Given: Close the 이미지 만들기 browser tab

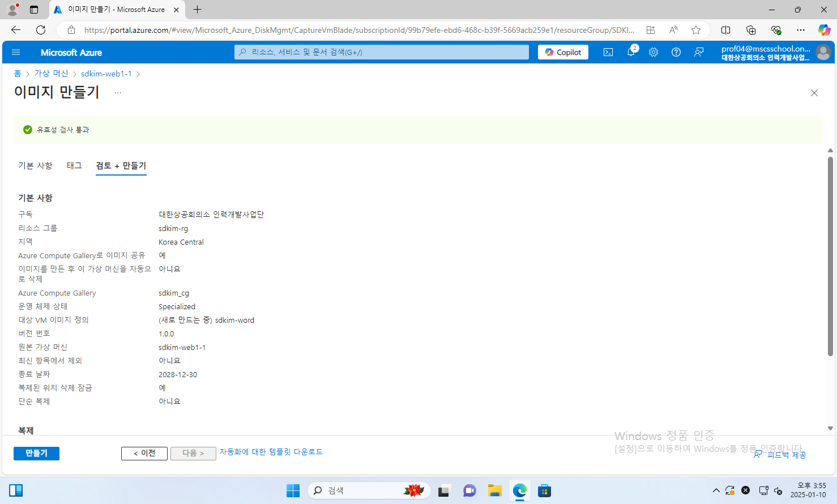Looking at the screenshot, I should pyautogui.click(x=176, y=10).
